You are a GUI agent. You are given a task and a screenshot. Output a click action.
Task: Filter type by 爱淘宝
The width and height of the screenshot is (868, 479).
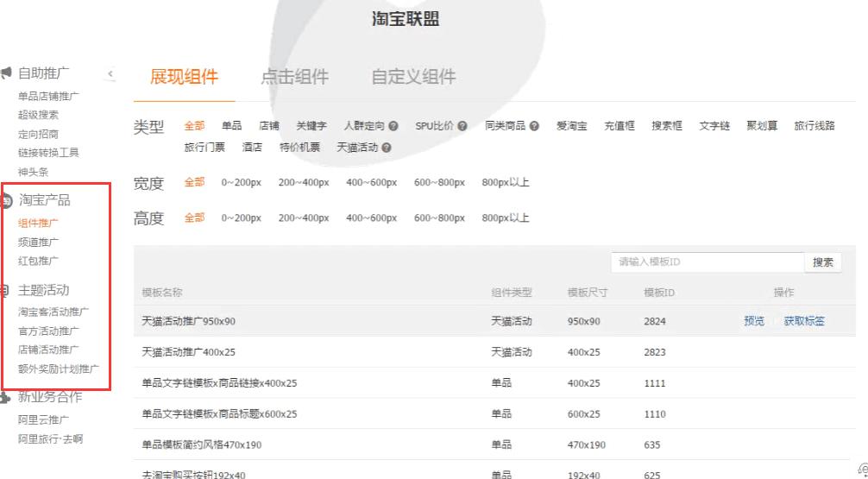pos(572,126)
